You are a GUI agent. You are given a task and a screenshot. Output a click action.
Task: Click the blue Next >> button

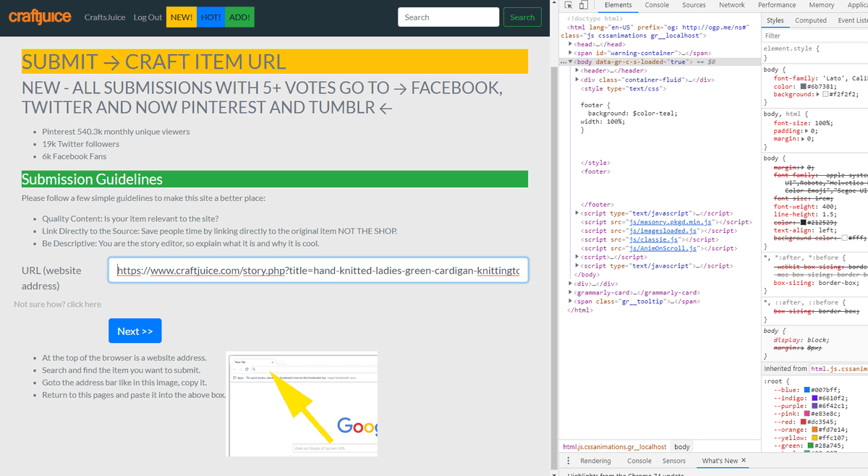pos(135,331)
